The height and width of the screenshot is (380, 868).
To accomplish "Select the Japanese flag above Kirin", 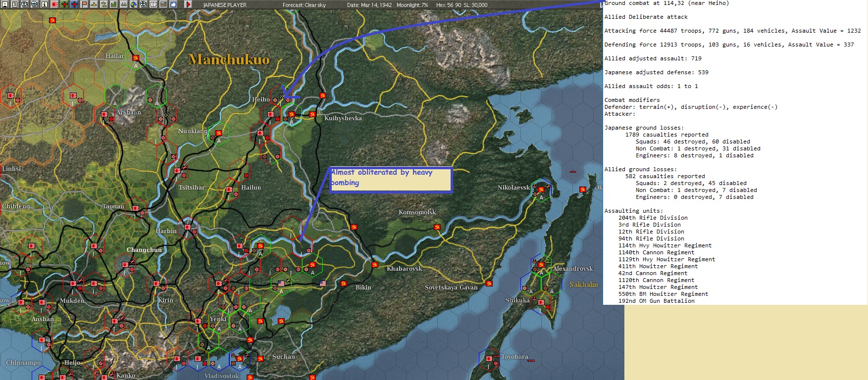I will tap(157, 284).
